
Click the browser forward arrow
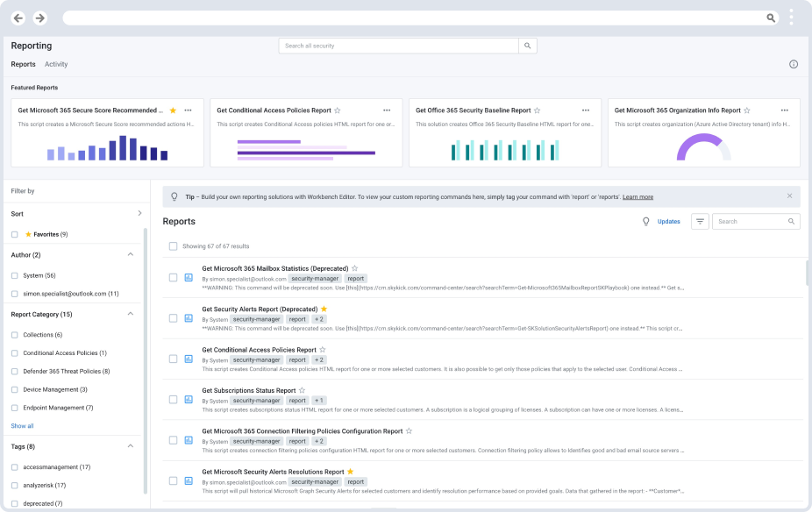coord(39,18)
